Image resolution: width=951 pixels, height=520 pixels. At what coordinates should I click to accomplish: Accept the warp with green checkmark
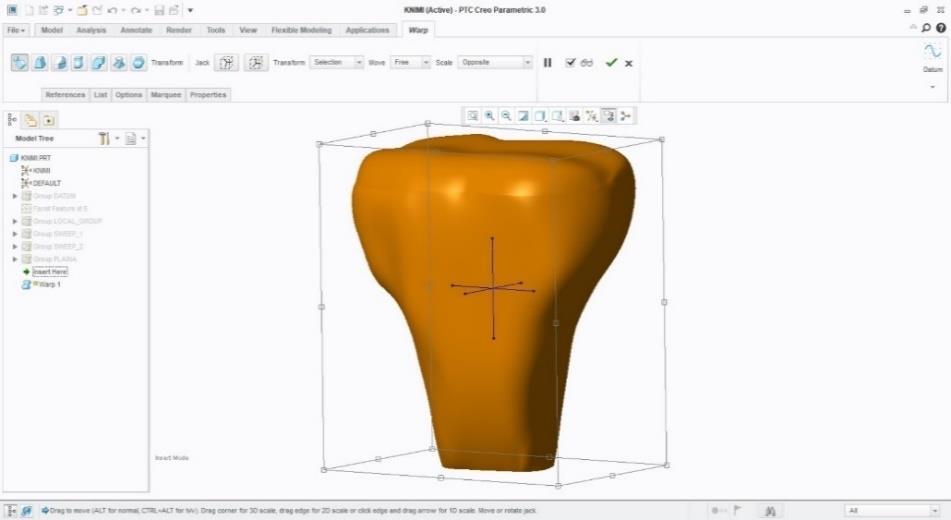coord(611,62)
